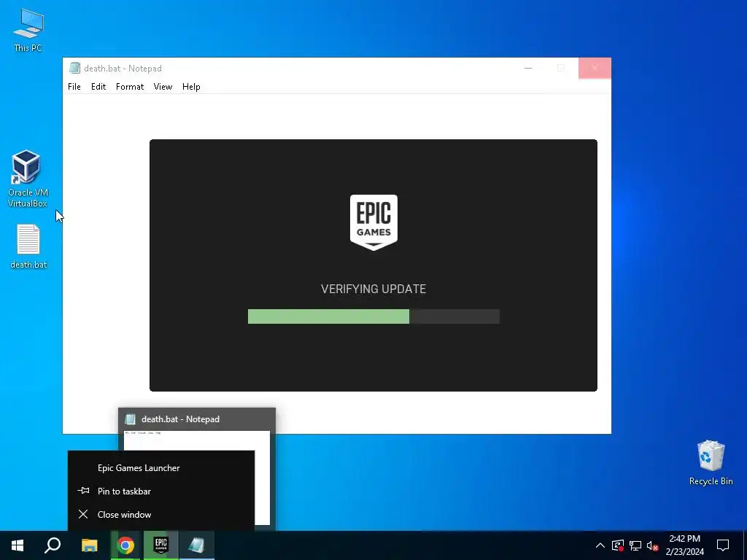Open the Edit menu in Notepad
This screenshot has width=747, height=560.
point(98,87)
